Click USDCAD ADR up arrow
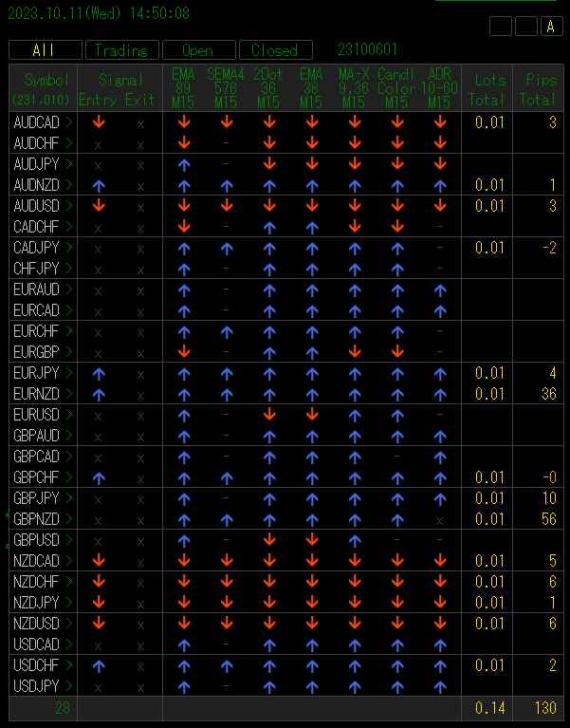 coord(440,645)
